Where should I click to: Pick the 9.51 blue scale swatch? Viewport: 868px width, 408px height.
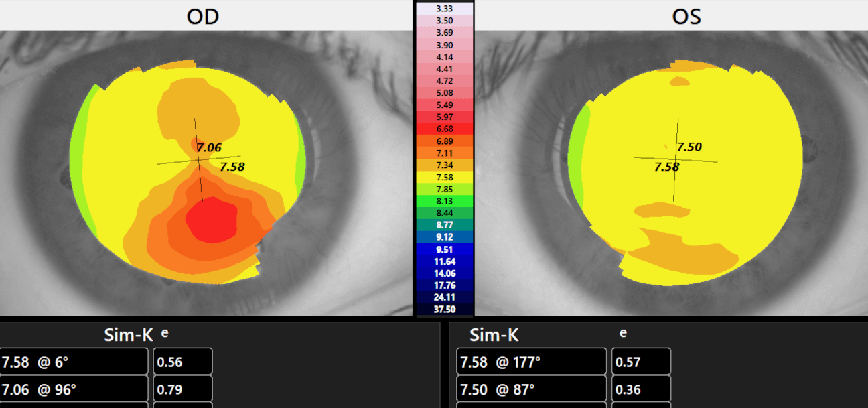(x=444, y=249)
